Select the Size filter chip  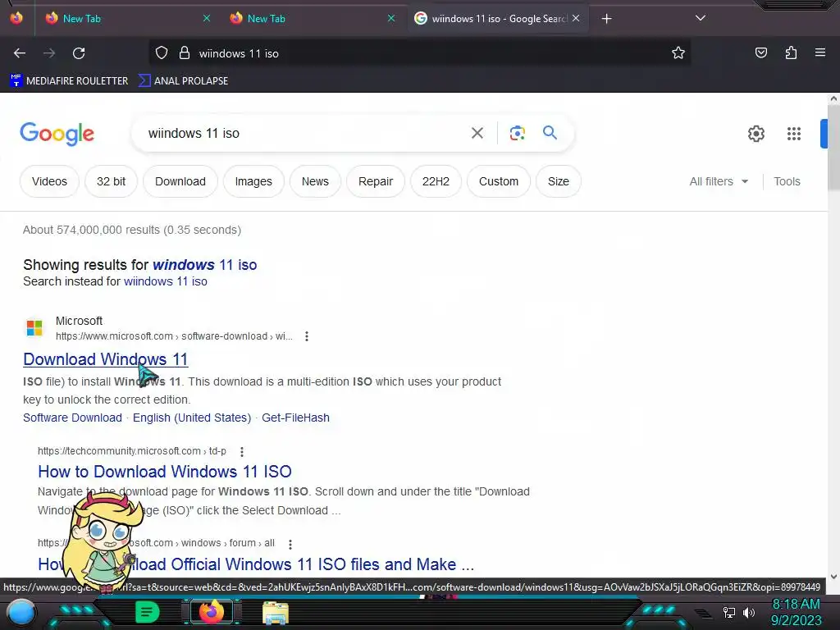coord(558,181)
